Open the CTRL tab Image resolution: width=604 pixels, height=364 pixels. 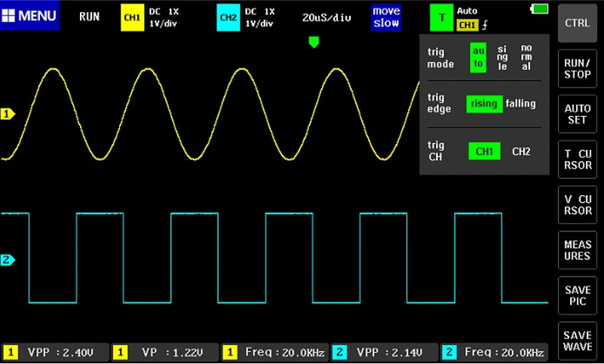[577, 23]
